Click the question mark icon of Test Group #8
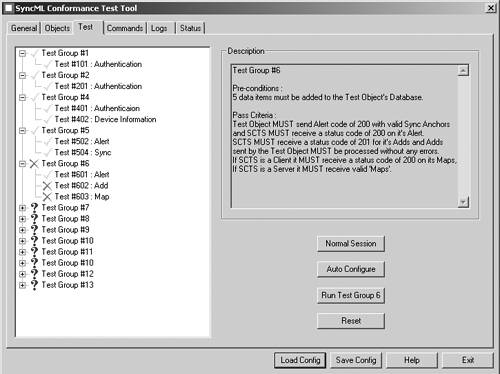 [x=34, y=219]
